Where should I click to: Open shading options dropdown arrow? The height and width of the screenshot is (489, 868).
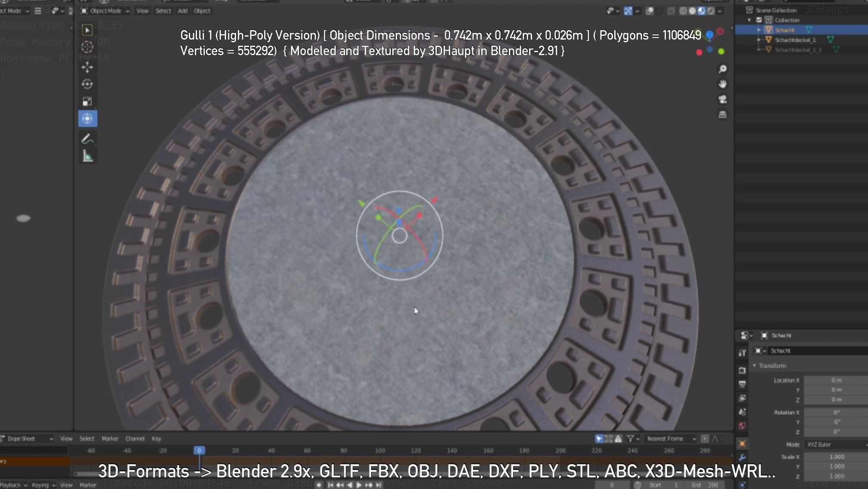(x=720, y=11)
